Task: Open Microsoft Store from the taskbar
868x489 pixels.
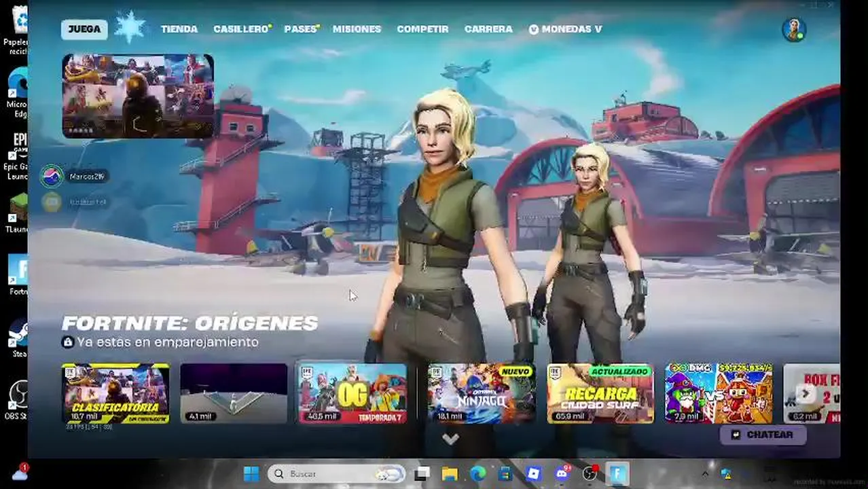Action: pos(505,473)
